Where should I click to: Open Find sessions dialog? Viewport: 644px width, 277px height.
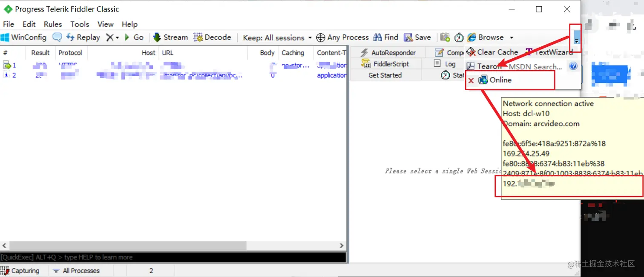click(x=385, y=37)
